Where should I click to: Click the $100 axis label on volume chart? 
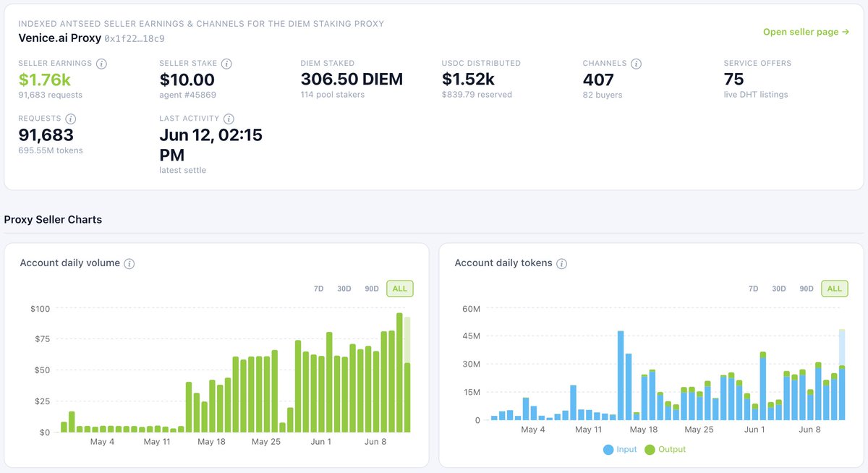point(40,309)
